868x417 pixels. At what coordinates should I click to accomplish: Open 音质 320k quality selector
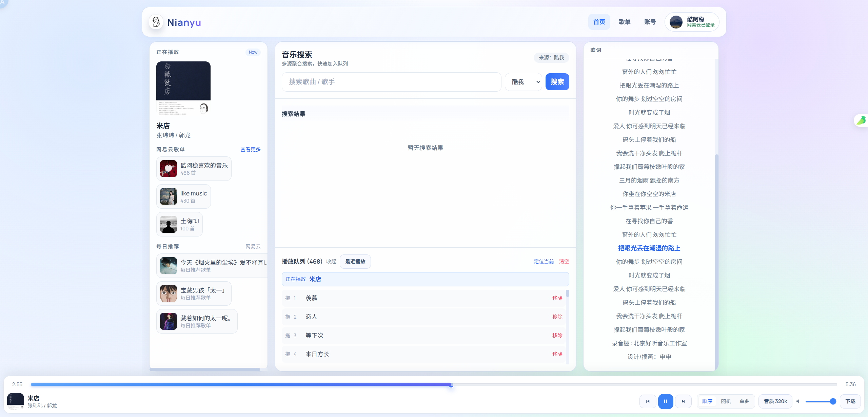pos(775,401)
